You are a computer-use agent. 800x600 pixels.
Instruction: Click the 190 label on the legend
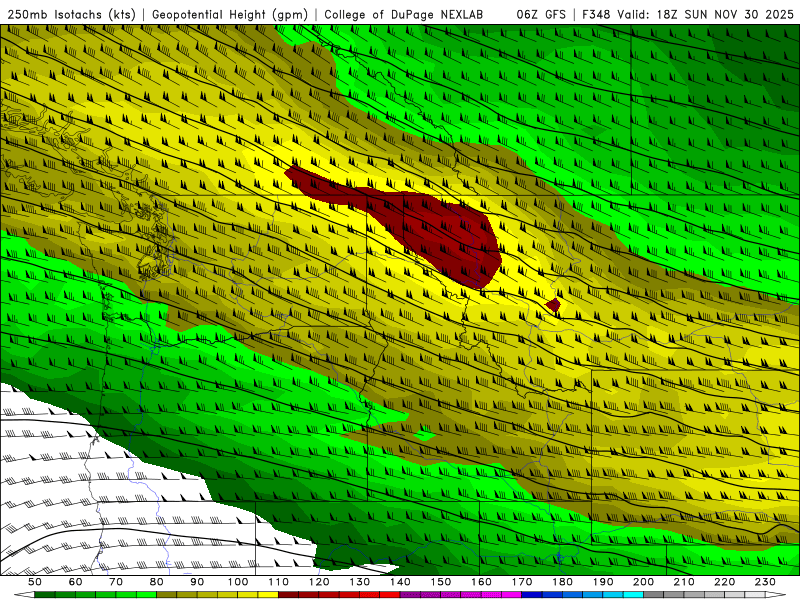pos(603,582)
